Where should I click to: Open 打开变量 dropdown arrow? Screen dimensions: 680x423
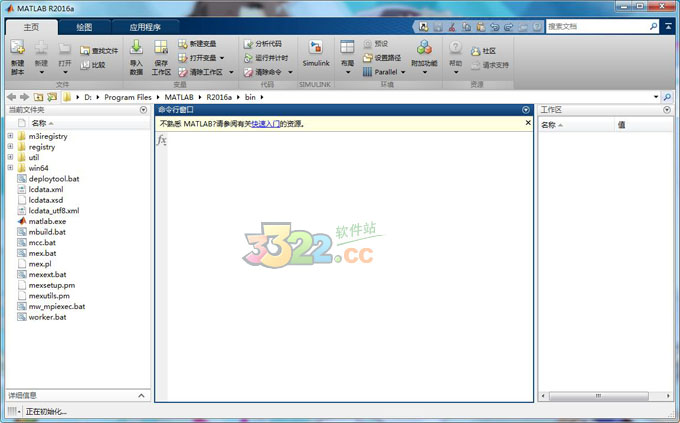click(222, 58)
